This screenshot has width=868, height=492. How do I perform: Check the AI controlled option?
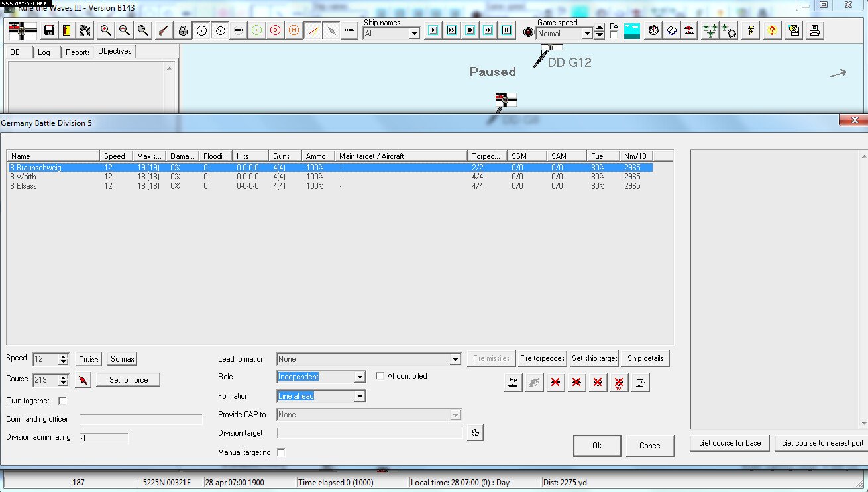click(x=380, y=375)
